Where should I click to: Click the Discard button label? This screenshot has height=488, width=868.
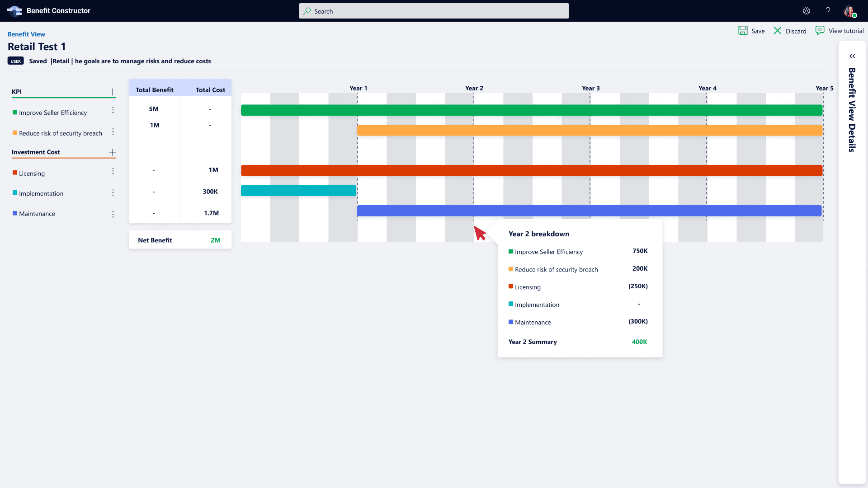pyautogui.click(x=796, y=31)
